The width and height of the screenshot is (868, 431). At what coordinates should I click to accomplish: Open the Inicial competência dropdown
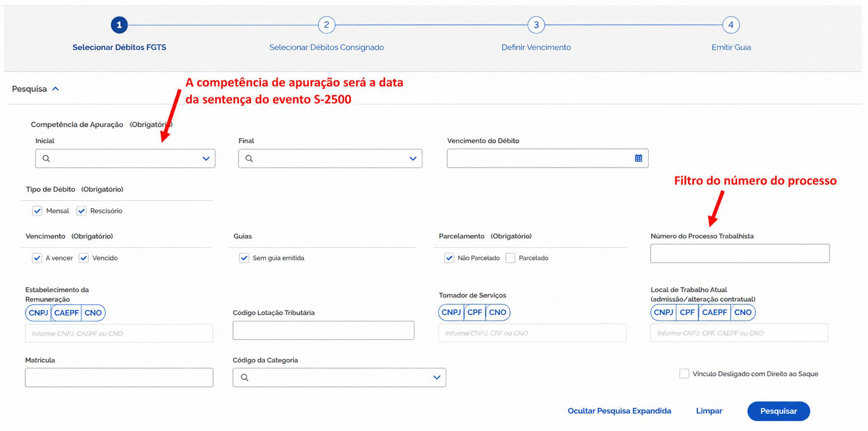pos(206,158)
